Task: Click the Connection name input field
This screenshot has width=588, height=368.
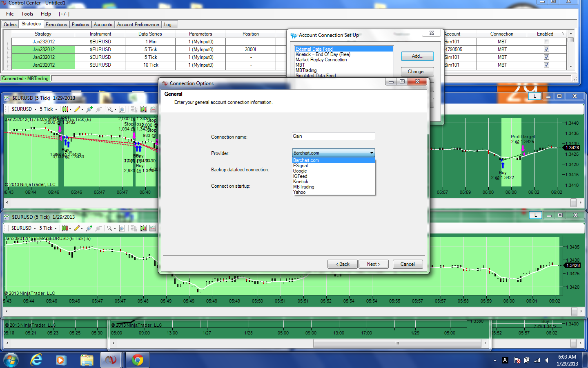Action: [334, 136]
